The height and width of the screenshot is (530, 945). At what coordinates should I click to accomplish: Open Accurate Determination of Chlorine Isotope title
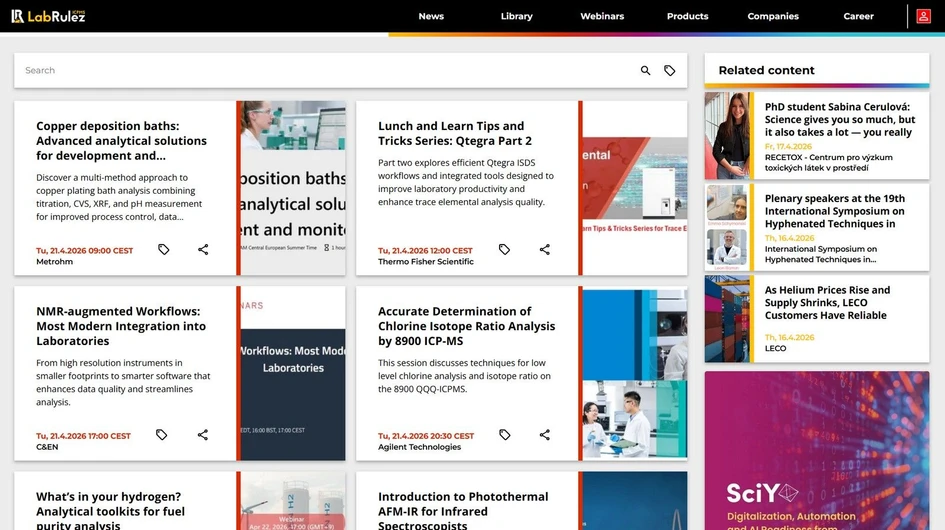tap(466, 326)
